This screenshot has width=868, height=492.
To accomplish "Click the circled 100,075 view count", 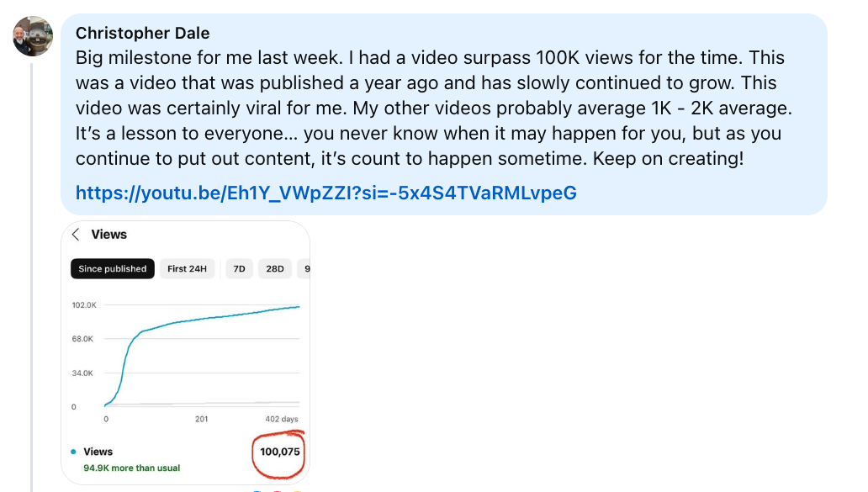I will coord(279,452).
